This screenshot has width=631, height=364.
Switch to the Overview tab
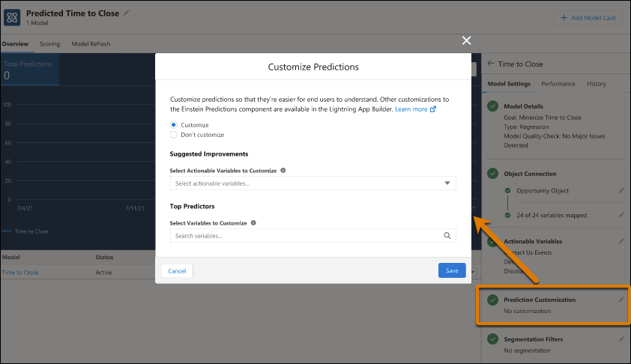[x=15, y=44]
